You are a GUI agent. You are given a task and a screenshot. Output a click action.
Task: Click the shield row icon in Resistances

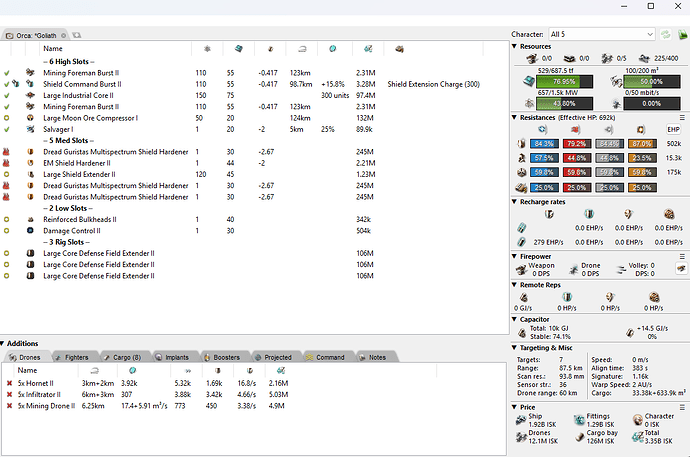pyautogui.click(x=521, y=143)
